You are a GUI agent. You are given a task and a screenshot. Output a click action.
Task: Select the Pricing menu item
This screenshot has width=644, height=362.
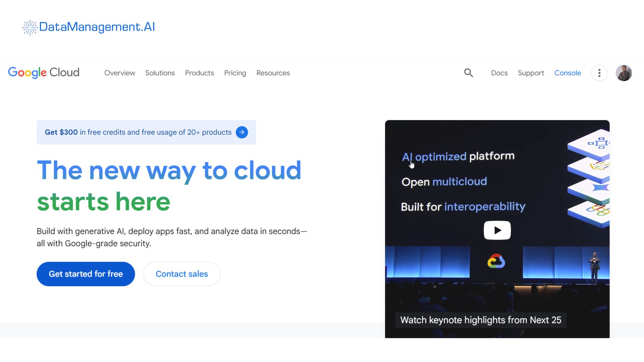235,73
